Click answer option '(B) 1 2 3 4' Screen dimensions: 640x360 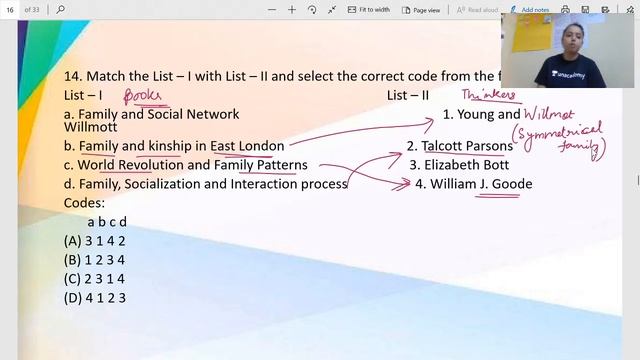point(94,260)
